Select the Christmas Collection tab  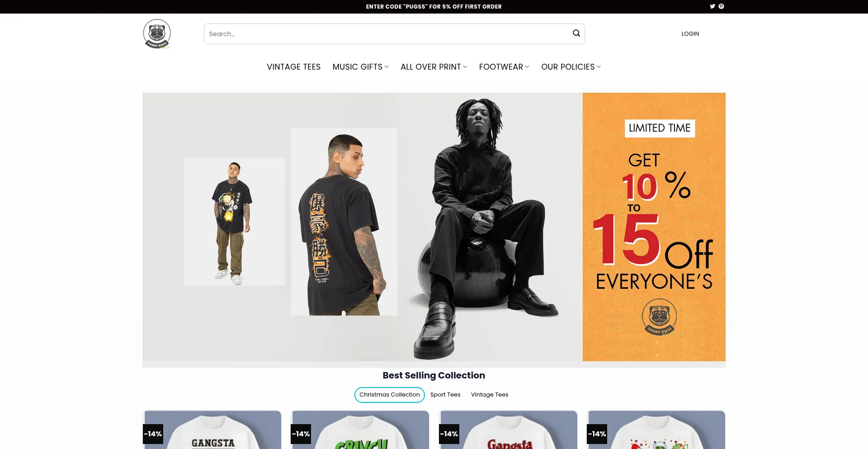tap(390, 395)
